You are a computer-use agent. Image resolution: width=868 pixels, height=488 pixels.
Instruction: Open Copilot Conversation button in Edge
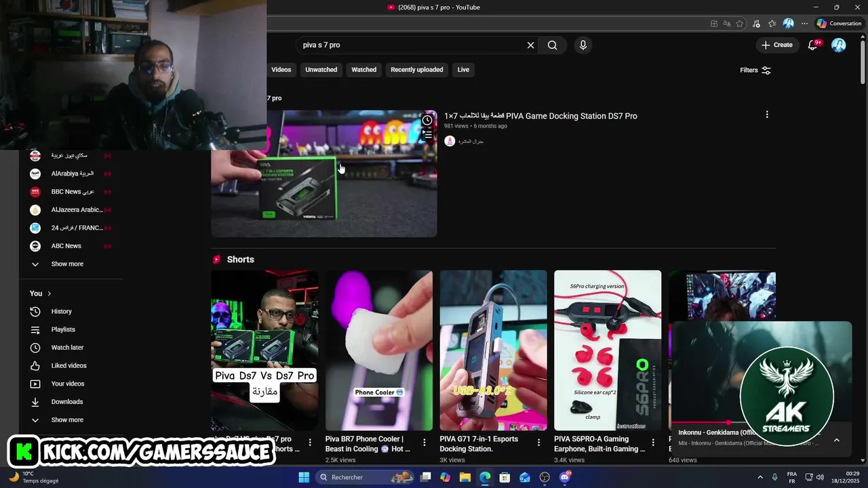point(839,24)
